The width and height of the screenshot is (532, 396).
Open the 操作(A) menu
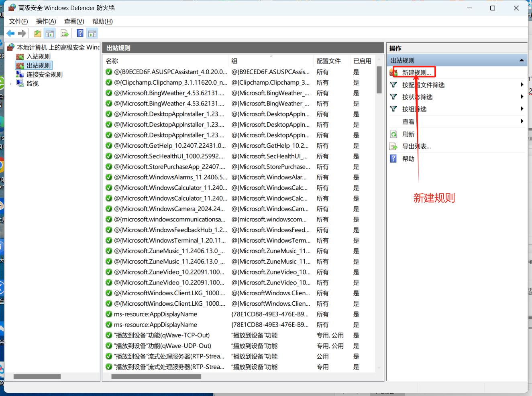pos(46,21)
